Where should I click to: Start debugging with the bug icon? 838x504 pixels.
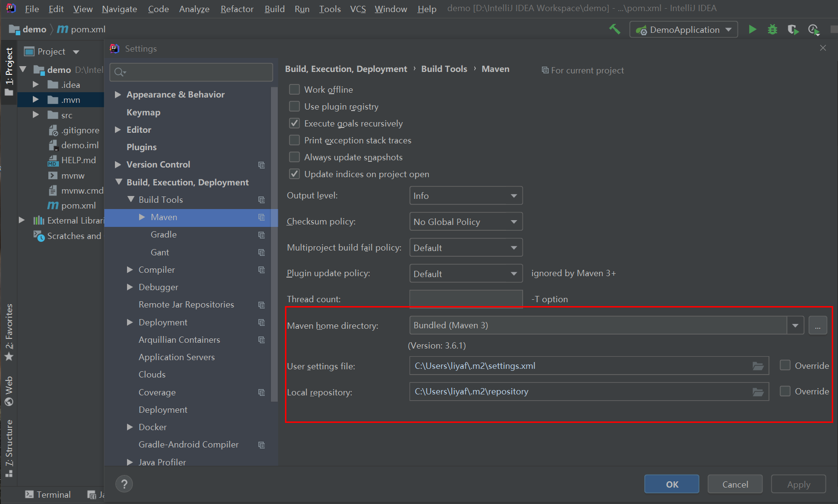pos(772,29)
